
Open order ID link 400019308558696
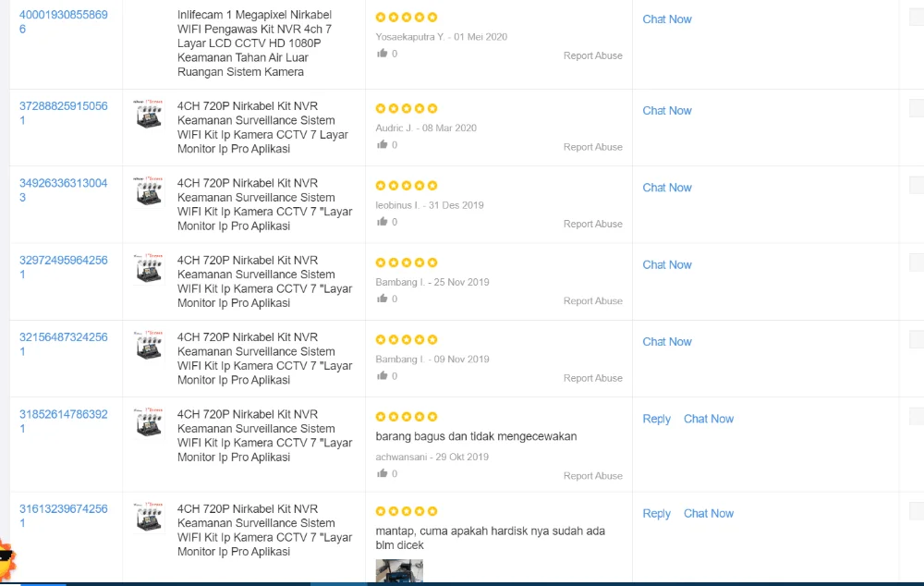63,22
